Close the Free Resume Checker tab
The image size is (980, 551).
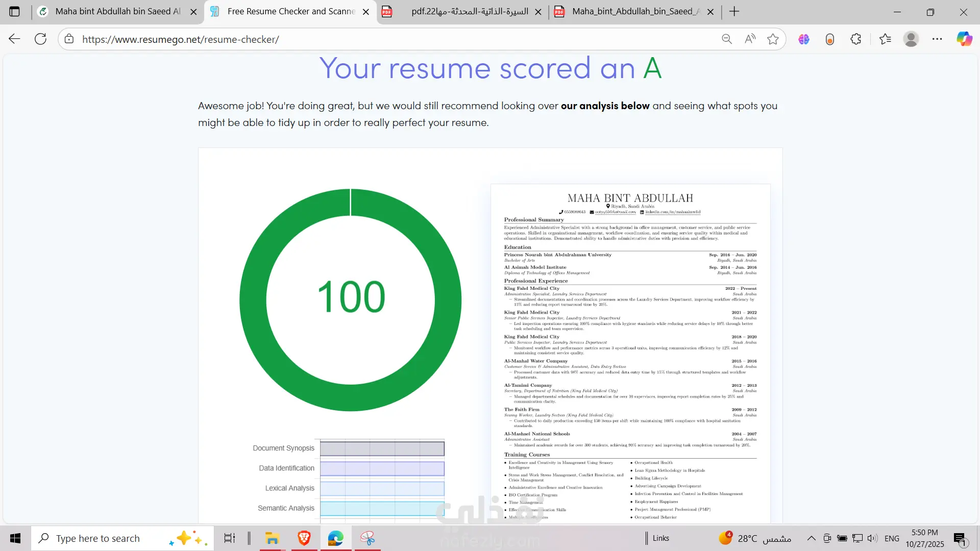click(366, 12)
